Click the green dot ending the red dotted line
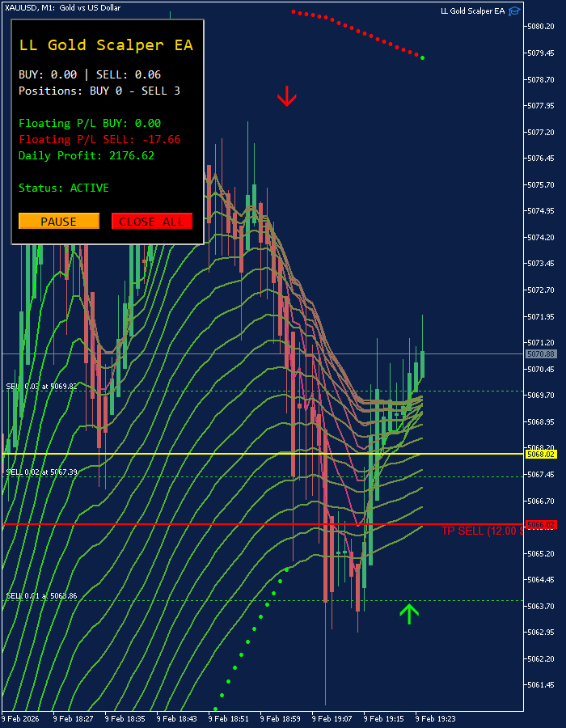This screenshot has width=566, height=728. click(x=422, y=57)
